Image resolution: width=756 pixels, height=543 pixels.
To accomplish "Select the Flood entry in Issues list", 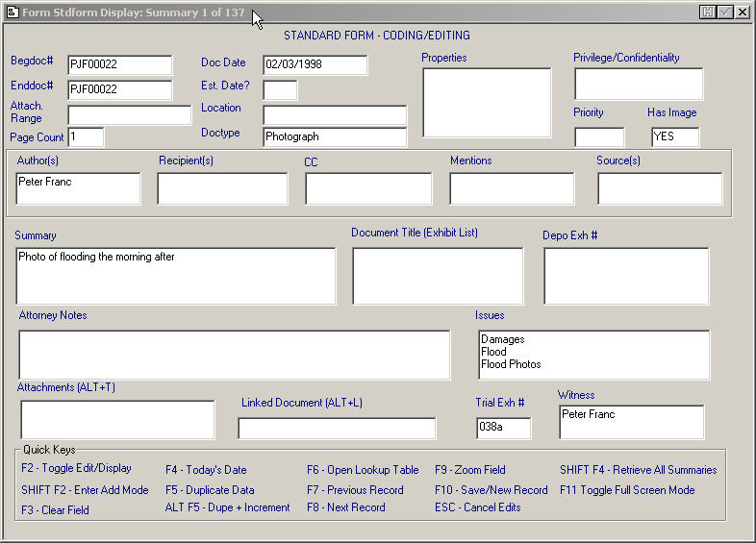I will 493,352.
